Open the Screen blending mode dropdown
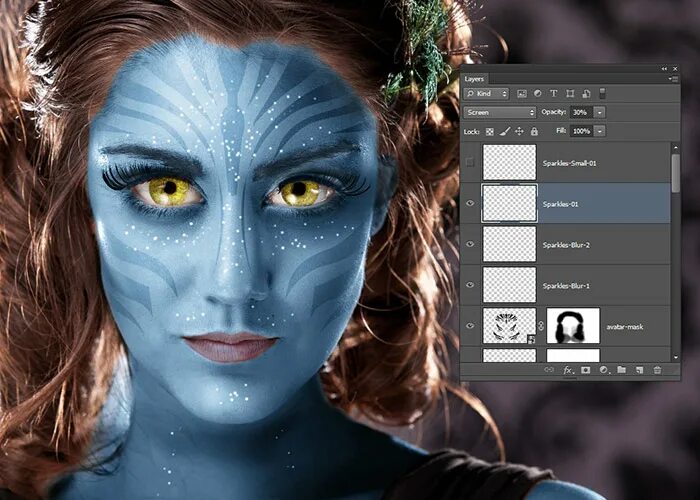Viewport: 700px width, 500px height. [500, 112]
